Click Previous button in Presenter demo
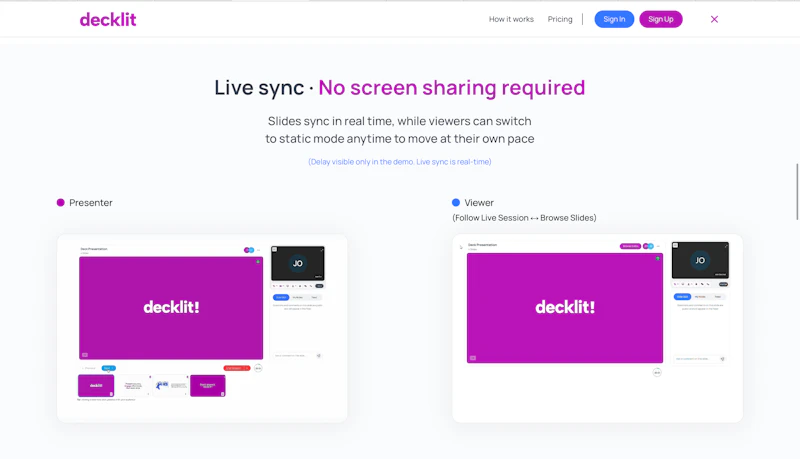Viewport: 800px width, 459px height. coord(89,368)
